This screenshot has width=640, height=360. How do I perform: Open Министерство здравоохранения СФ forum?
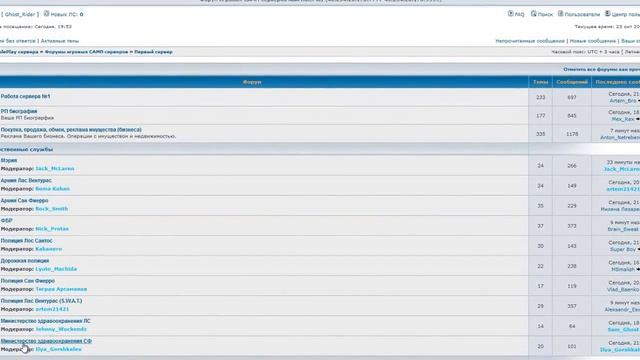46,341
